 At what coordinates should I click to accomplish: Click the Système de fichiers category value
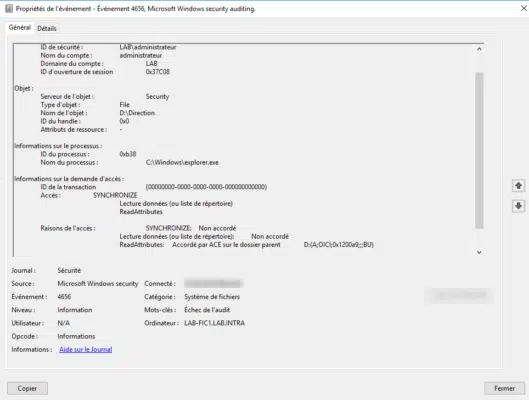coord(212,297)
